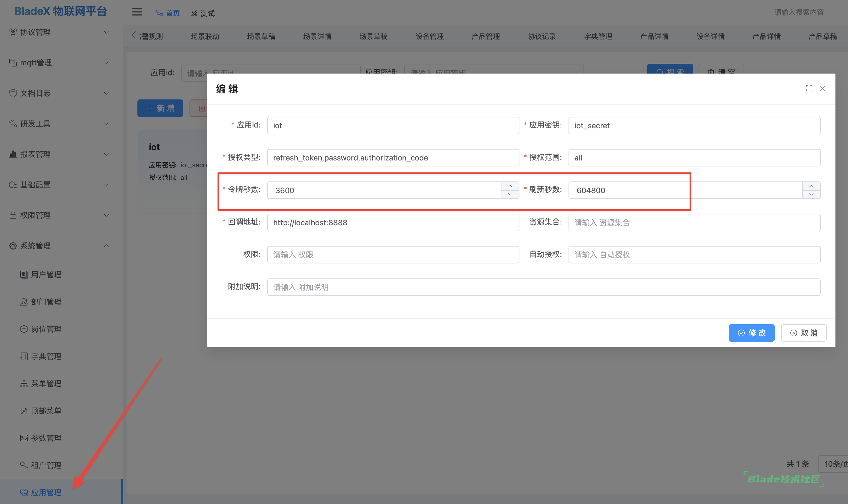Open 用户管理 in the sidebar
Image resolution: width=848 pixels, height=504 pixels.
coord(46,274)
